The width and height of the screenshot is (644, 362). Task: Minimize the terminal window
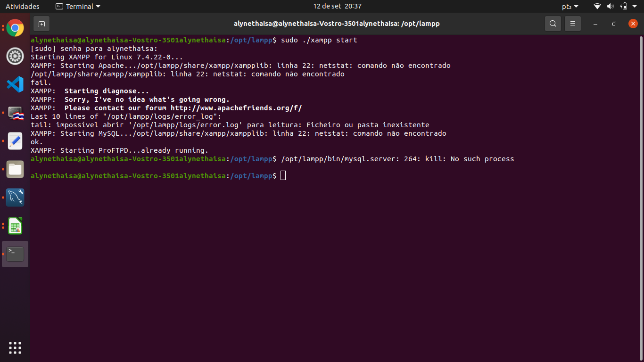595,24
